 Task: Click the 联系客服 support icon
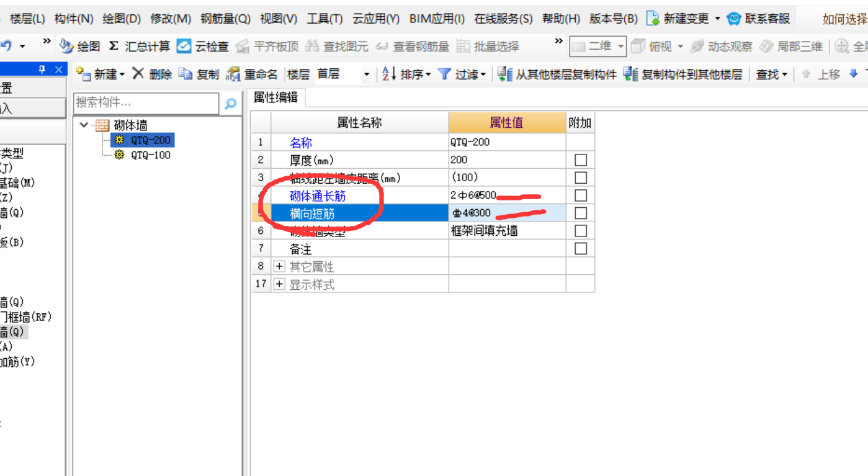click(x=734, y=18)
